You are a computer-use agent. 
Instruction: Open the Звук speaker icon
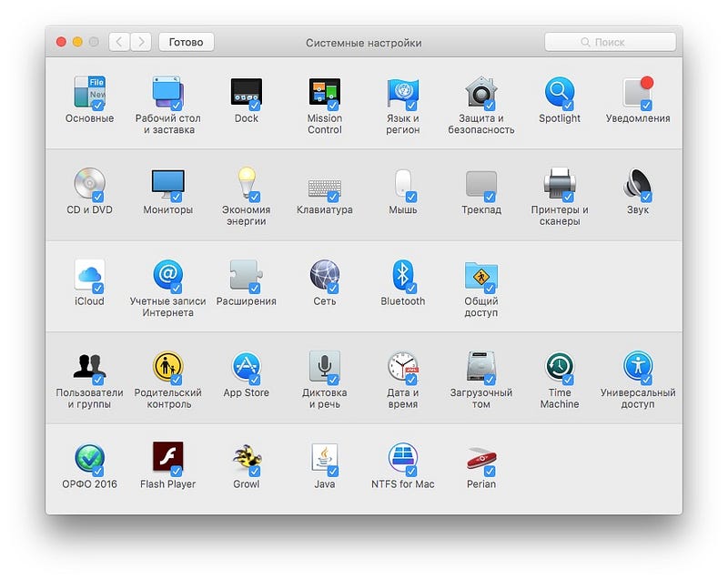pos(638,183)
